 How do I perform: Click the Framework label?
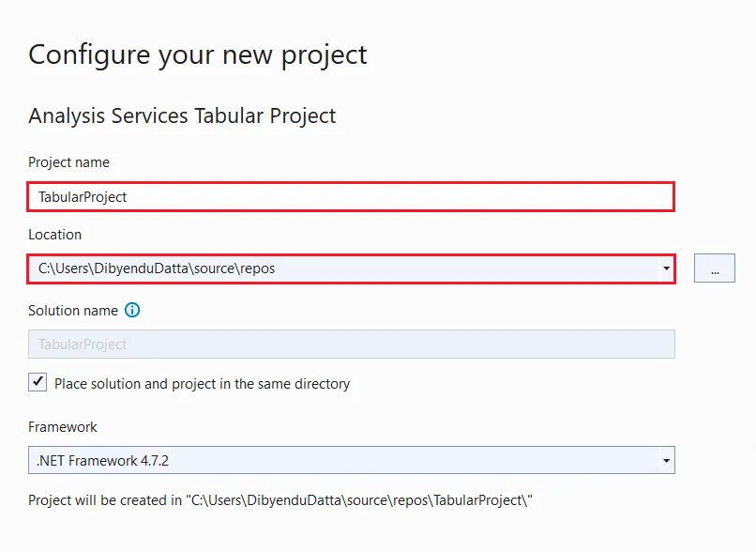coord(63,427)
